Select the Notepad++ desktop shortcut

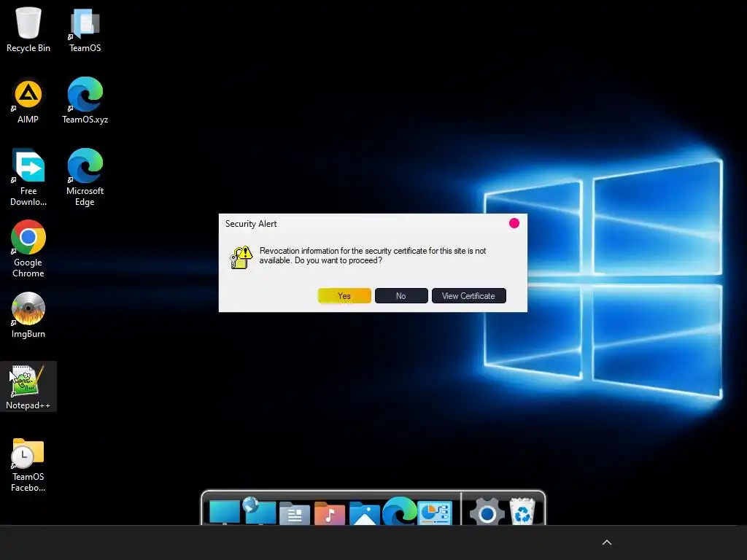click(x=28, y=386)
